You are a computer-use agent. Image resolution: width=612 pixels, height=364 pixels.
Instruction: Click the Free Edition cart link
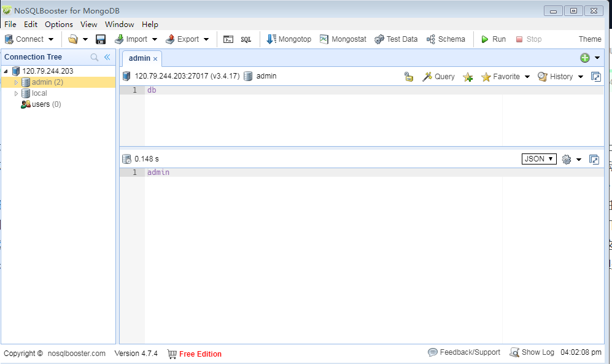pyautogui.click(x=195, y=354)
